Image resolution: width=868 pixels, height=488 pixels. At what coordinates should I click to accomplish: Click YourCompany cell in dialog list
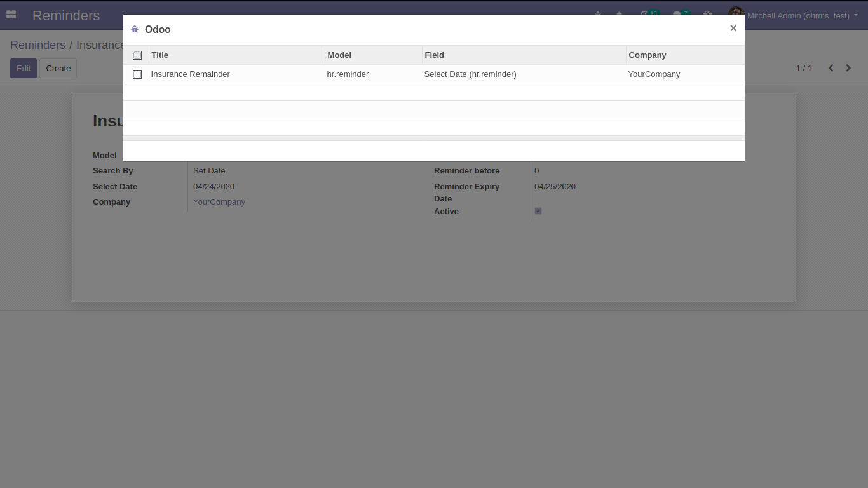(686, 74)
